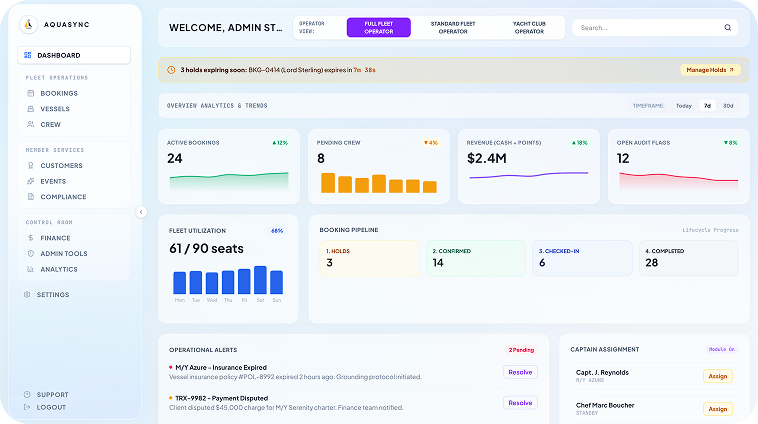Click the search magnifier icon
758x424 pixels.
click(x=728, y=28)
